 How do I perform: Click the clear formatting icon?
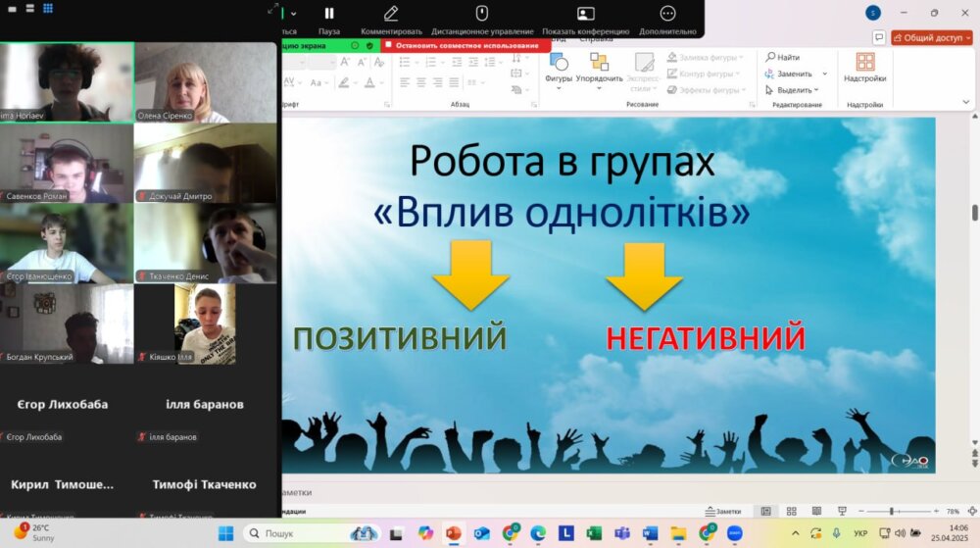pos(378,62)
